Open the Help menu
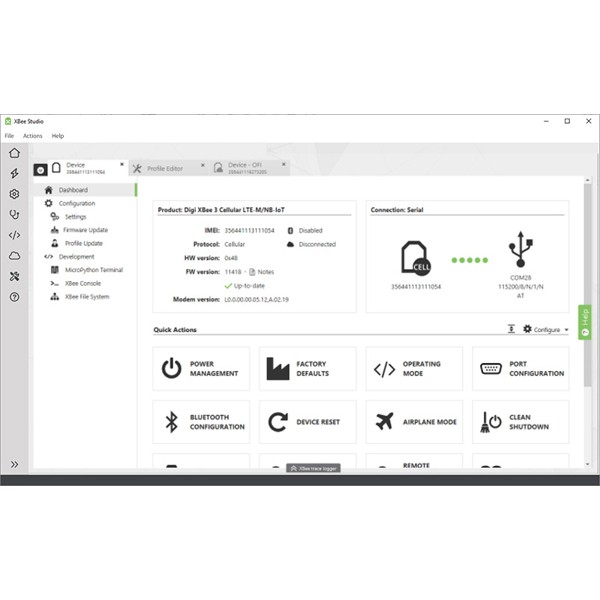Viewport: 600px width, 600px height. (x=58, y=136)
